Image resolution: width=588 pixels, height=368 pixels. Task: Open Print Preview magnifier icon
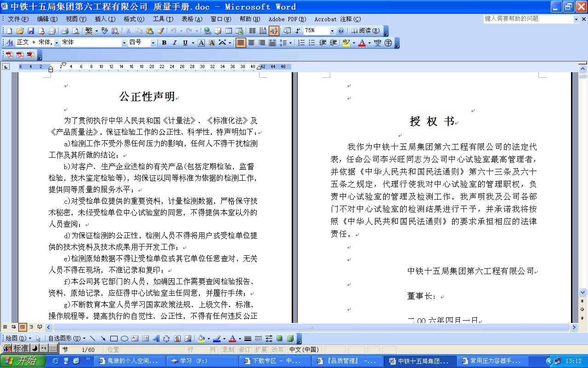tap(75, 31)
